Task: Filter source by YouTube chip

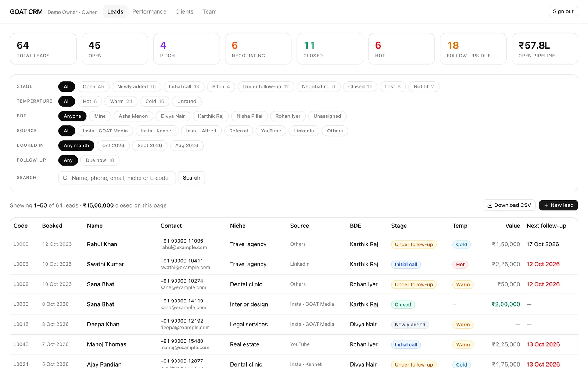Action: (x=271, y=131)
